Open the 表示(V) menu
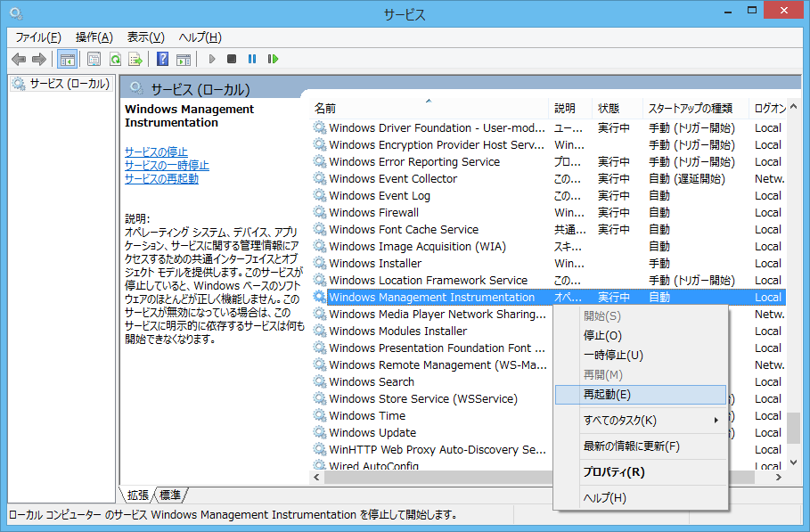The width and height of the screenshot is (810, 532). pyautogui.click(x=145, y=37)
